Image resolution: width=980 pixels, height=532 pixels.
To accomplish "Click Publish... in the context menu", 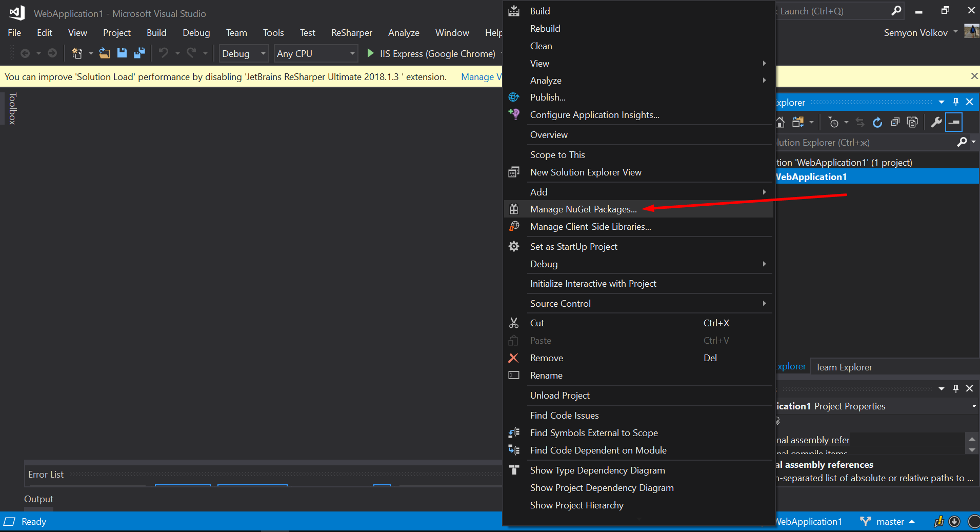I will (638, 97).
